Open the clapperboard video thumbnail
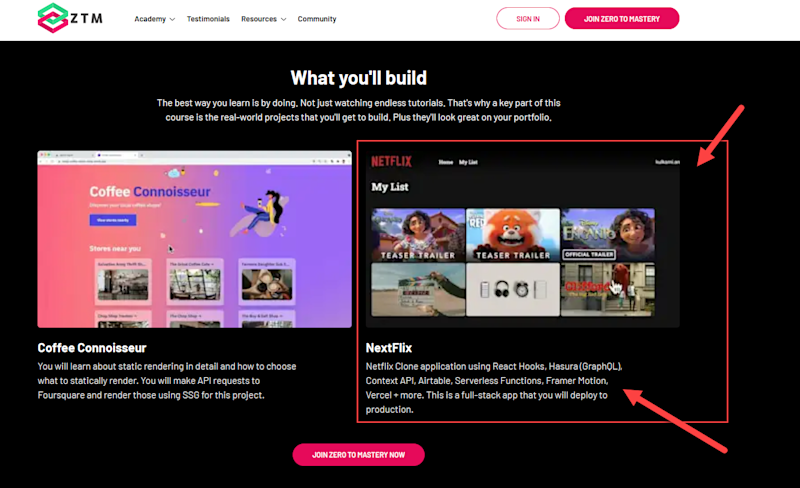The image size is (800, 488). click(418, 289)
